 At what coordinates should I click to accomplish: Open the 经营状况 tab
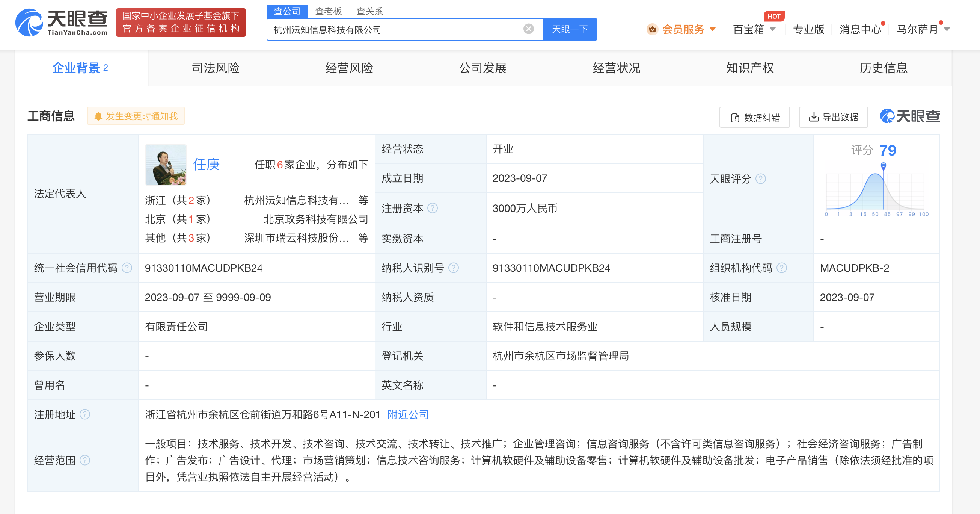(616, 68)
